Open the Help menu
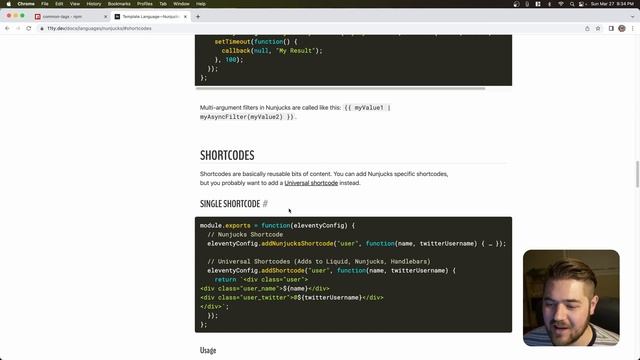 pos(201,4)
